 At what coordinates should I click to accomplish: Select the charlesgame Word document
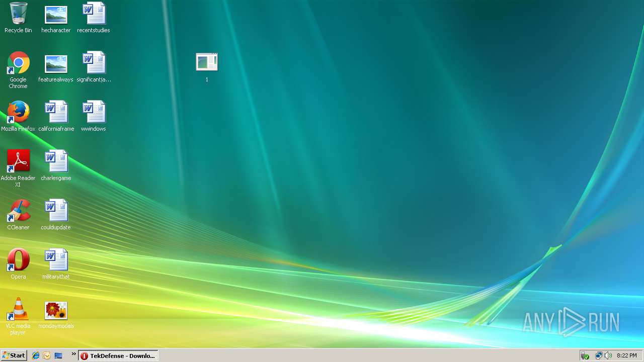(56, 166)
